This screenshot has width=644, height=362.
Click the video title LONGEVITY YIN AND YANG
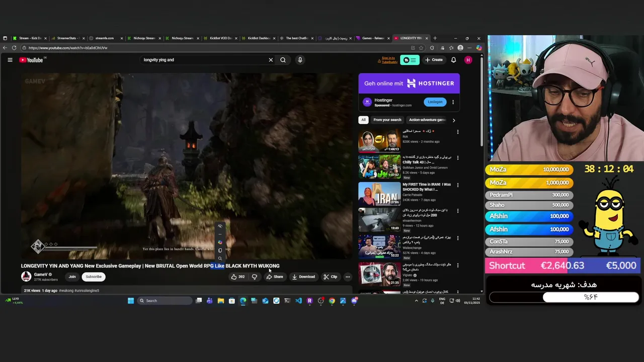[150, 266]
